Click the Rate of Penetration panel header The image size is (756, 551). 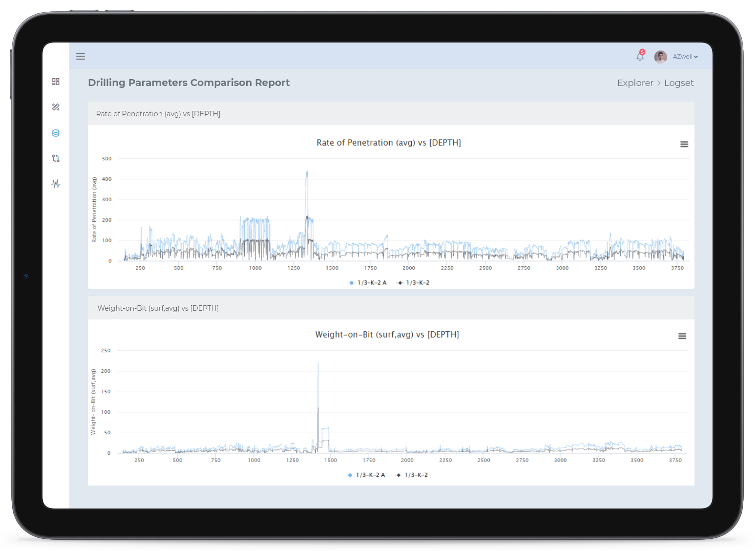158,114
